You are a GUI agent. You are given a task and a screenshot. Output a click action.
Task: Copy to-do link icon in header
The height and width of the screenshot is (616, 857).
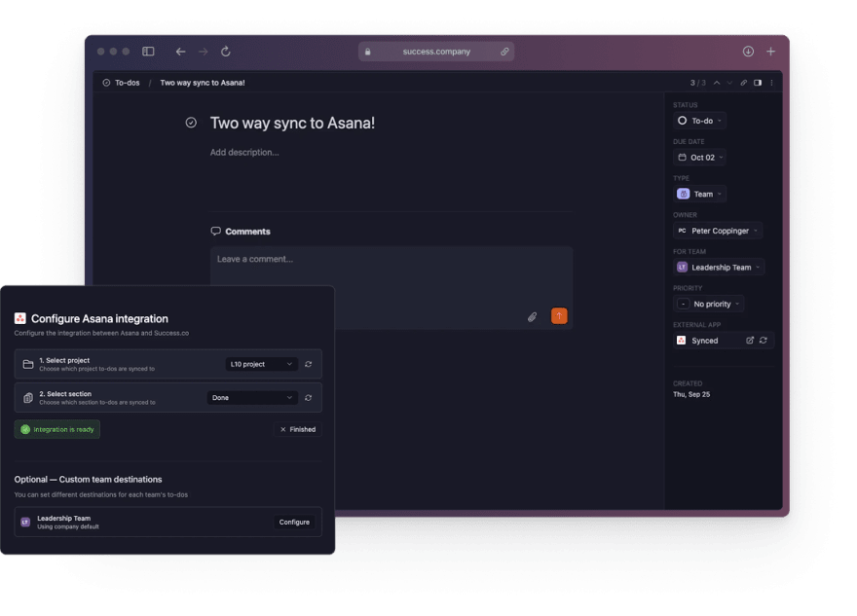point(743,83)
